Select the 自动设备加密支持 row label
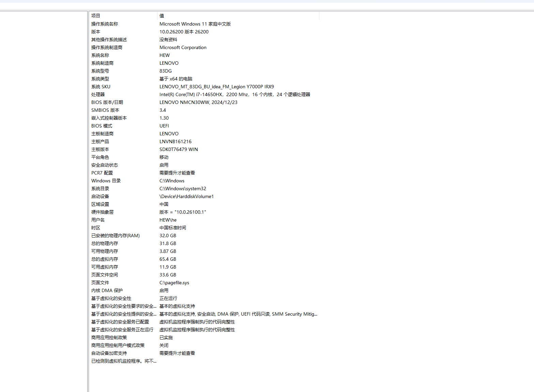This screenshot has width=534, height=392. [109, 353]
